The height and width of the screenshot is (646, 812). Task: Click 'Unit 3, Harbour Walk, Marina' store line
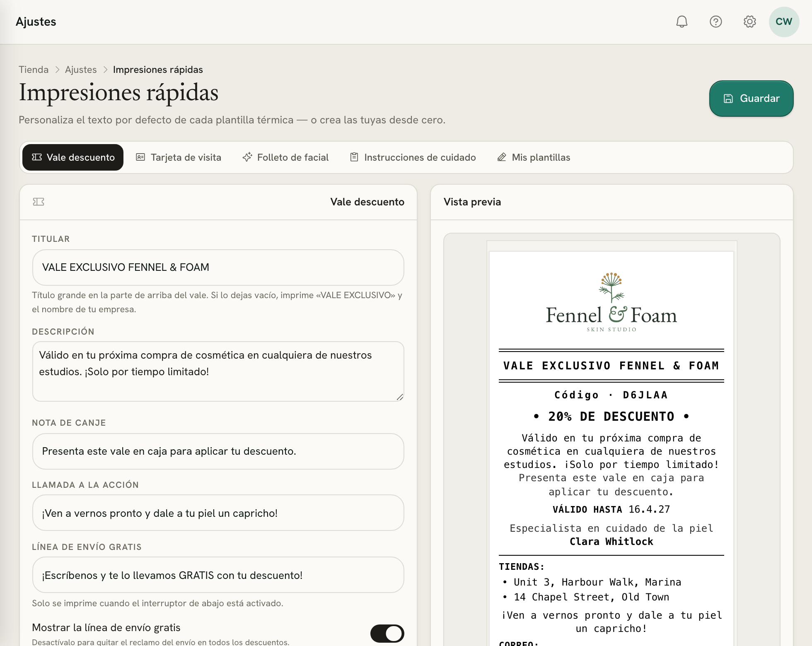597,582
